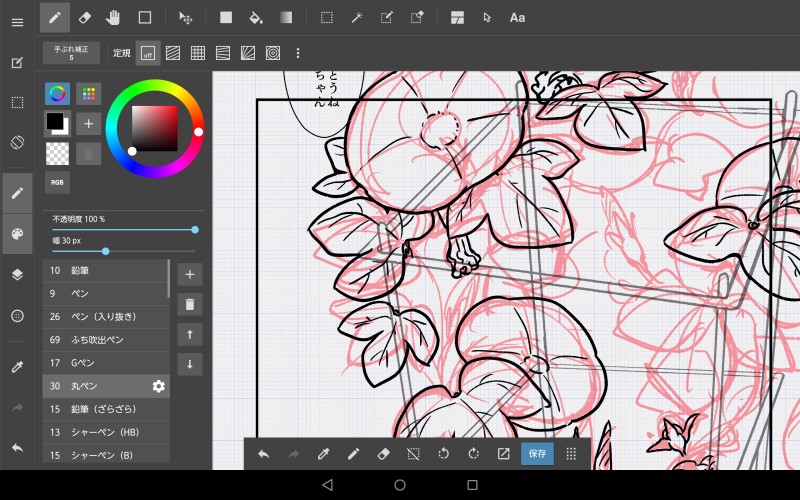800x500 pixels.
Task: Select the ペン brush with size 9
Action: (x=106, y=294)
